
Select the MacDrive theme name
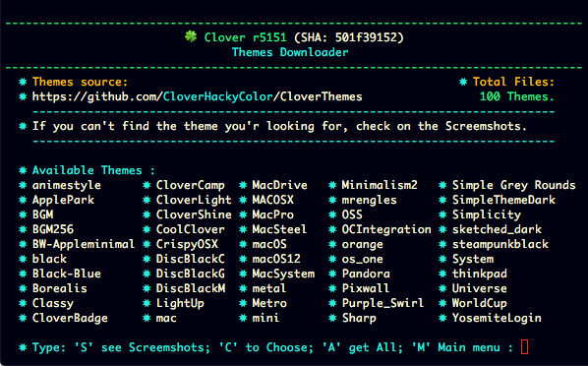[280, 185]
